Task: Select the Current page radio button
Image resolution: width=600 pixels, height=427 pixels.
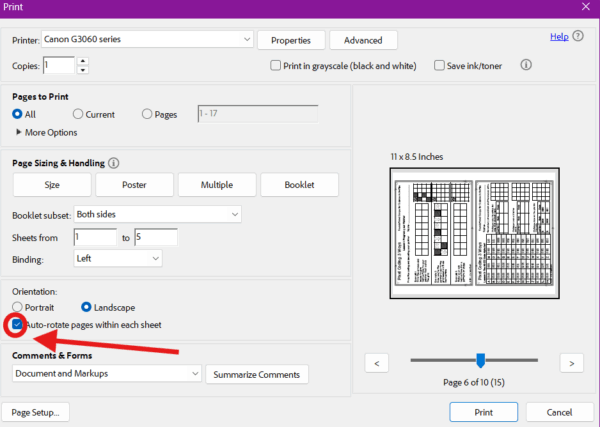Action: 78,115
